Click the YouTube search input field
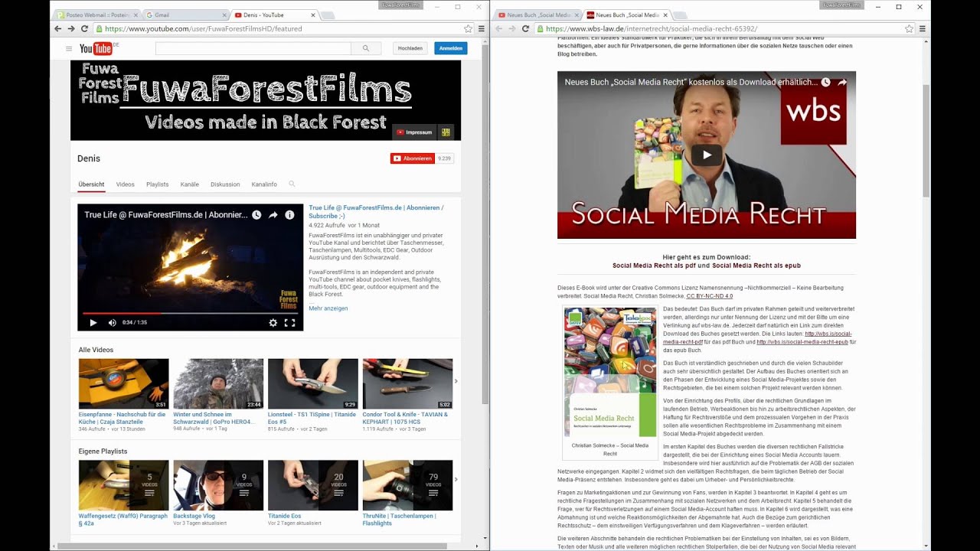This screenshot has height=551, width=980. [x=253, y=48]
